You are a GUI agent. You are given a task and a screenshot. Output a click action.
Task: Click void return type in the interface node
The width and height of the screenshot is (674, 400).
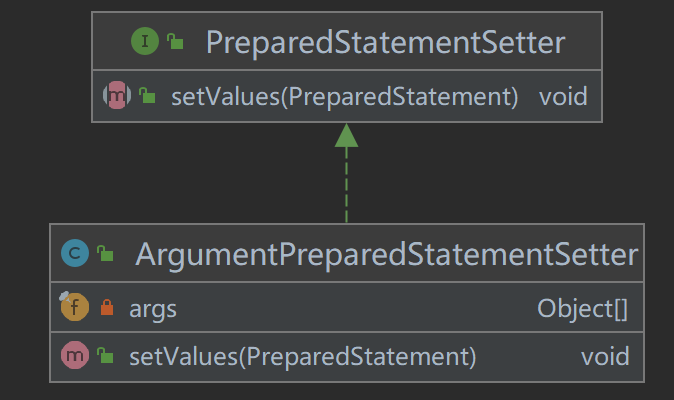(x=563, y=97)
